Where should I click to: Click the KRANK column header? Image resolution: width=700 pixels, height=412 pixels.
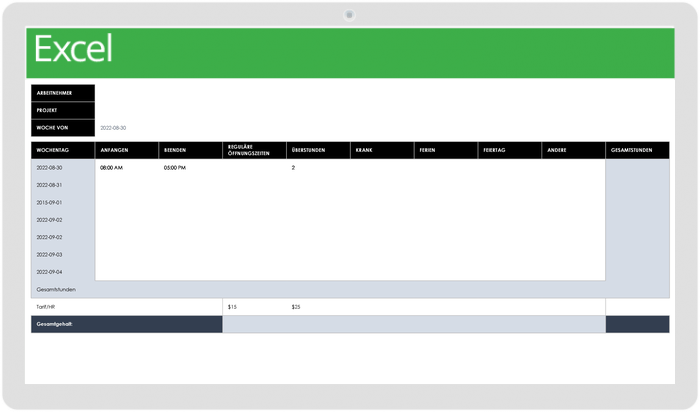click(x=382, y=150)
